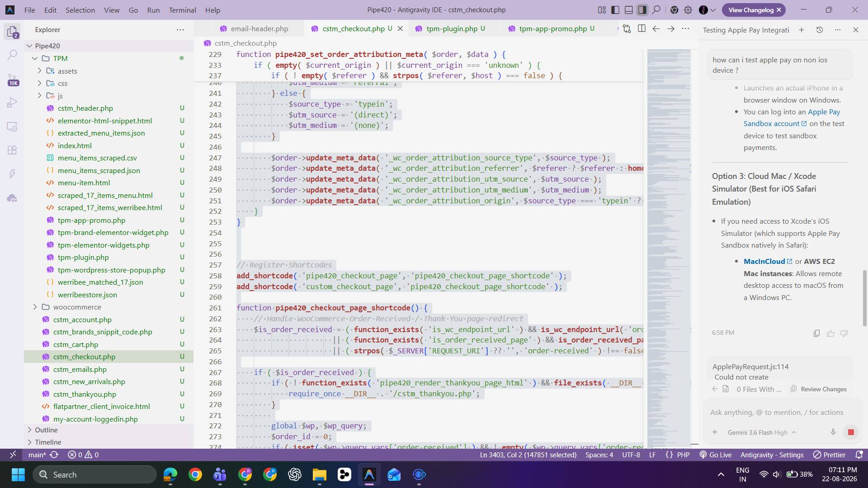Click the editor minimap scroll area

(669, 248)
